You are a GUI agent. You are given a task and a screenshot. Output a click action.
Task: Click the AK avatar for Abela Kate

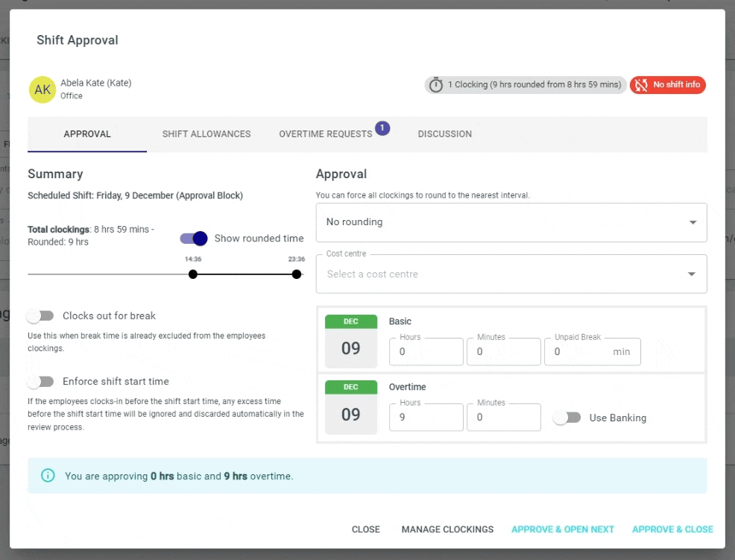click(x=42, y=89)
